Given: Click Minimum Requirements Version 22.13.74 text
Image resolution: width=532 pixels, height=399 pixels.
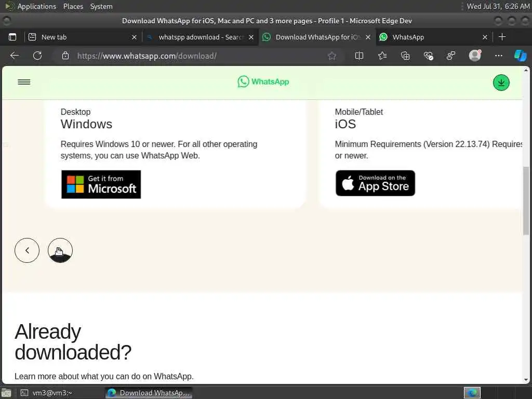Looking at the screenshot, I should point(429,150).
